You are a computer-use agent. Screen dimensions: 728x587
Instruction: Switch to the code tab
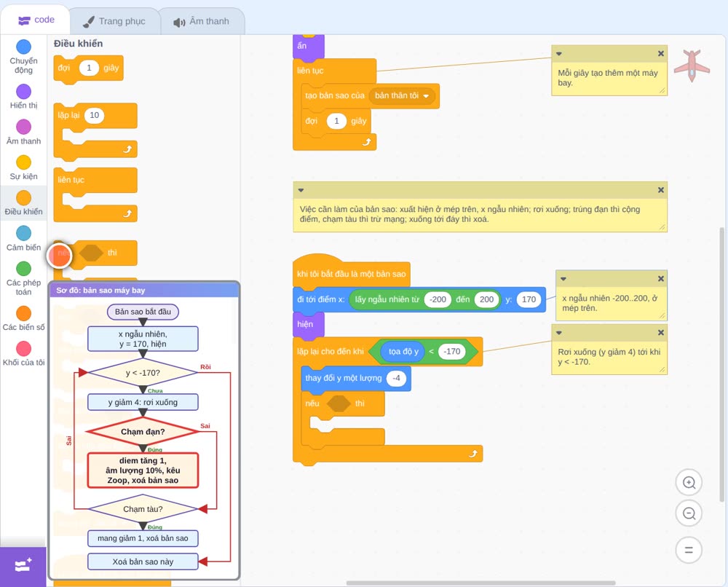[36, 20]
